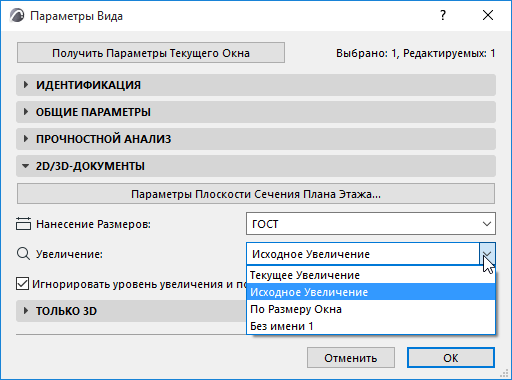
Task: Close the Параметры Вида dialog
Action: [x=488, y=15]
